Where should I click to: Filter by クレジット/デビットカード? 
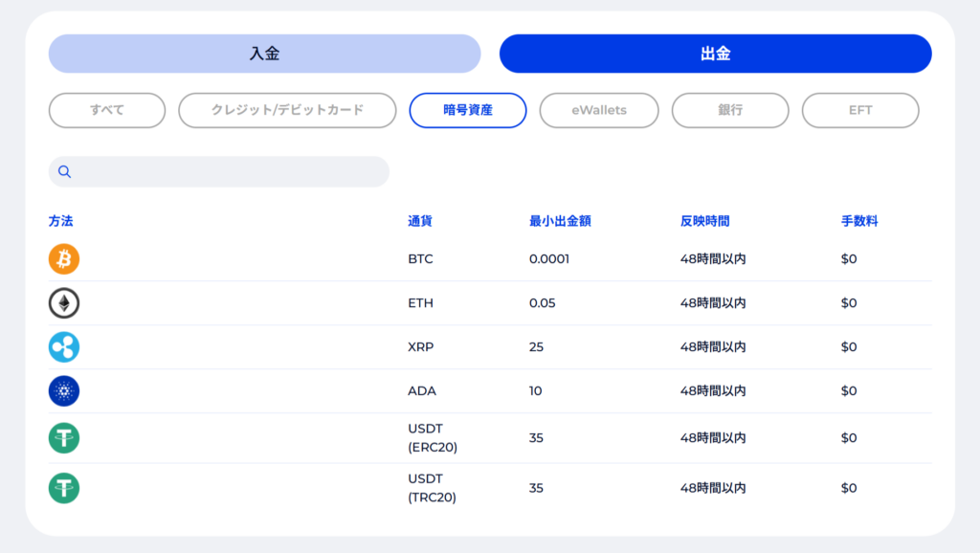coord(287,110)
